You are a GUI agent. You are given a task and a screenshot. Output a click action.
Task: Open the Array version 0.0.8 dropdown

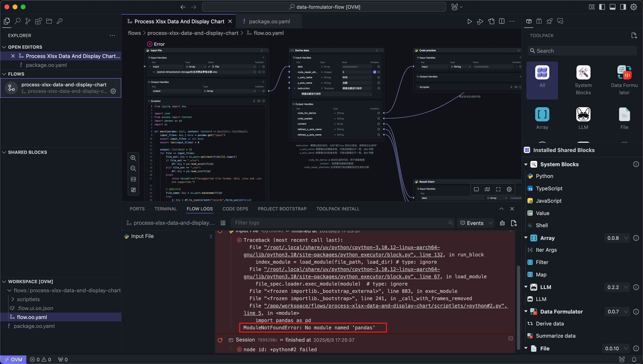point(617,238)
